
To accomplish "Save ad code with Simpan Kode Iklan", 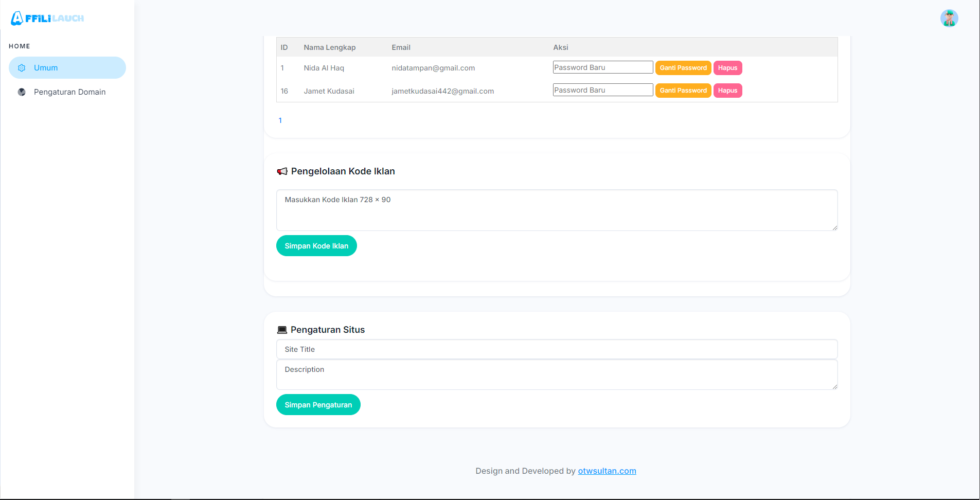I will pos(316,246).
